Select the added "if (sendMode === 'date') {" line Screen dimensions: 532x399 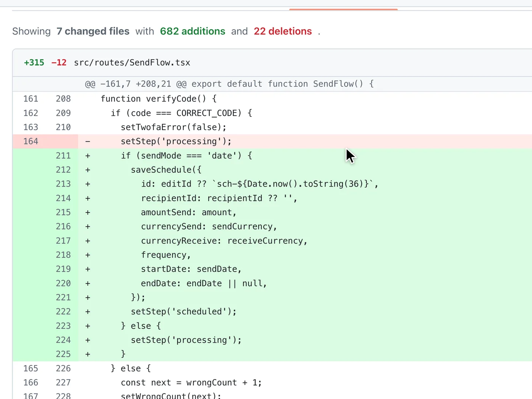point(187,156)
